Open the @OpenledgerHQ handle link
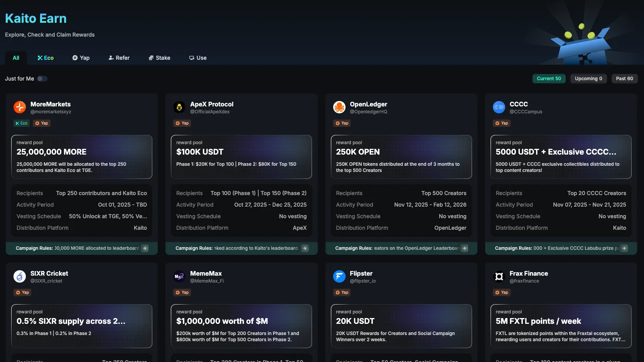The width and height of the screenshot is (644, 362). (368, 112)
